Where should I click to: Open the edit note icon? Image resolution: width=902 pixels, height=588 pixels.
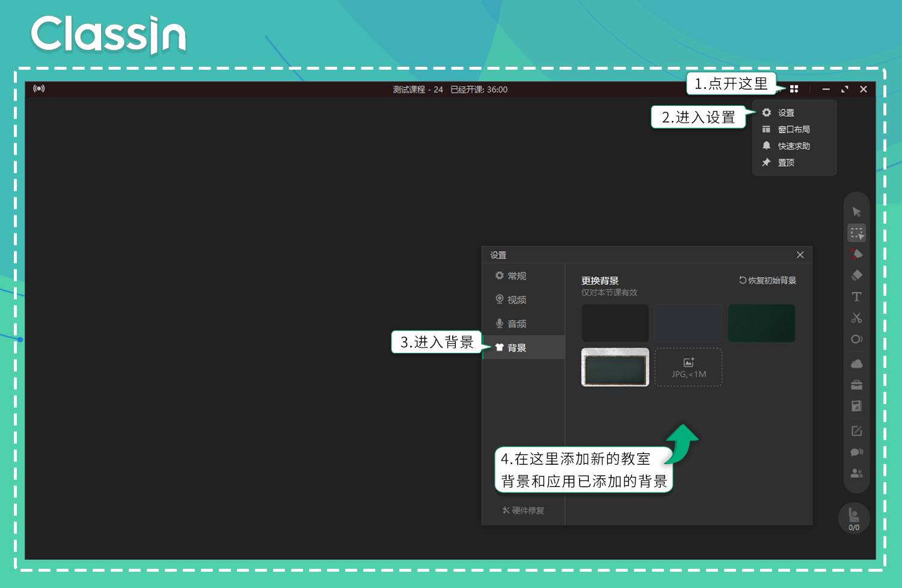pos(857,431)
